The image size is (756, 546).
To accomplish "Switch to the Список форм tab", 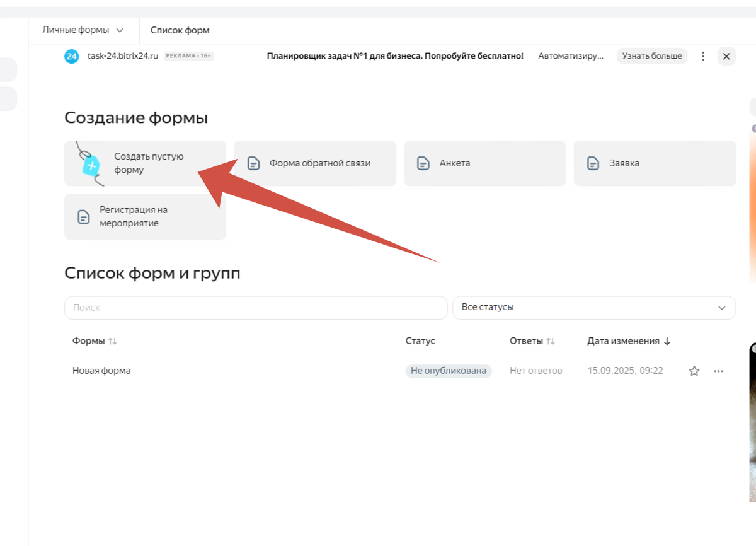I will click(180, 30).
